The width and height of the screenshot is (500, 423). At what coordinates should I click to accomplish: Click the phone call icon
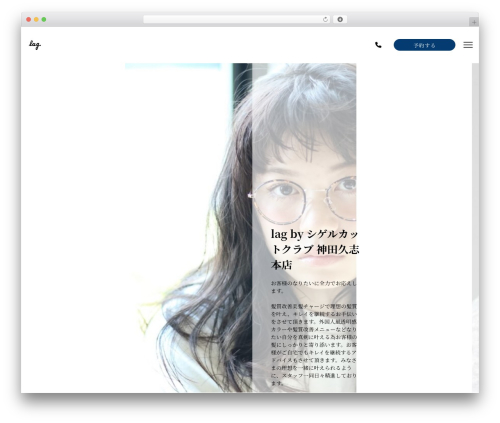378,45
